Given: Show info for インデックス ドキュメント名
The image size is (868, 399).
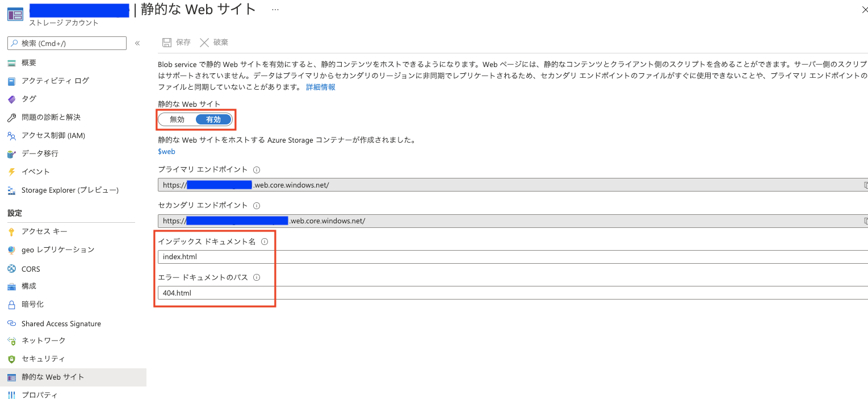Looking at the screenshot, I should click(264, 242).
